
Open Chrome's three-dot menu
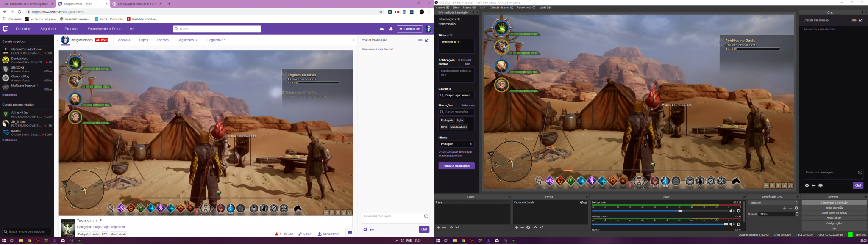pyautogui.click(x=429, y=12)
